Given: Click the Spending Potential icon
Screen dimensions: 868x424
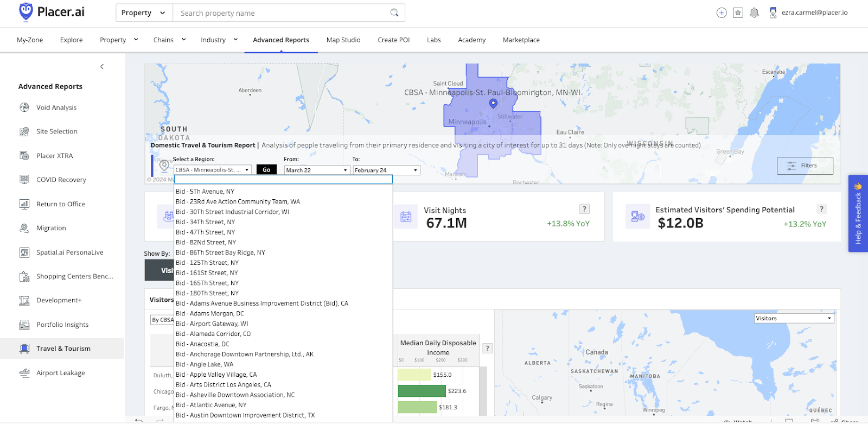Looking at the screenshot, I should 637,216.
